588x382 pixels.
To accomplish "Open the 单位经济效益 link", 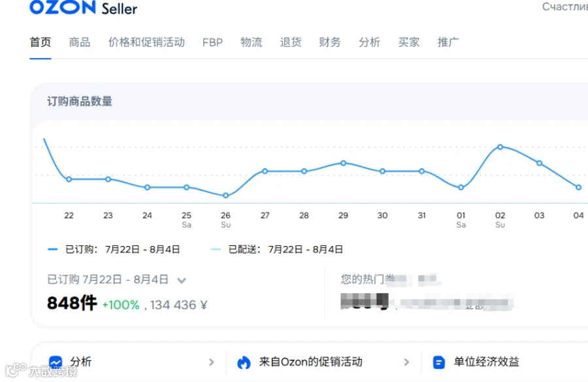I will pos(486,362).
